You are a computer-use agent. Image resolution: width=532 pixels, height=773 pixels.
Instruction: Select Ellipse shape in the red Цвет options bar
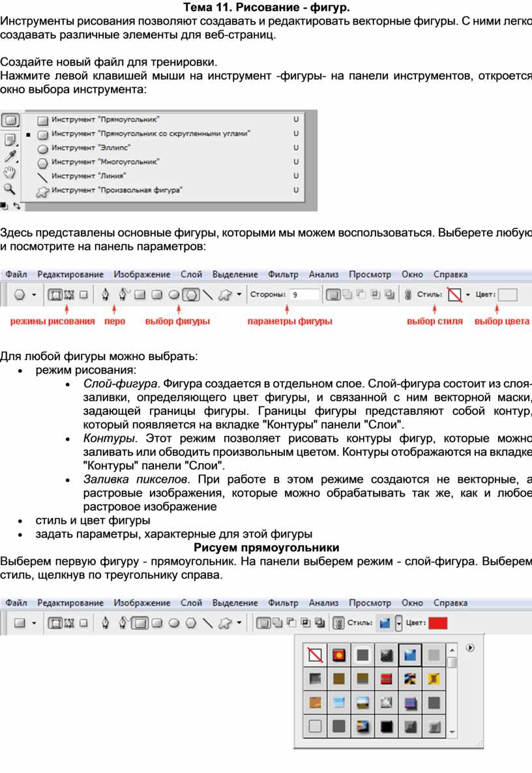pyautogui.click(x=173, y=623)
